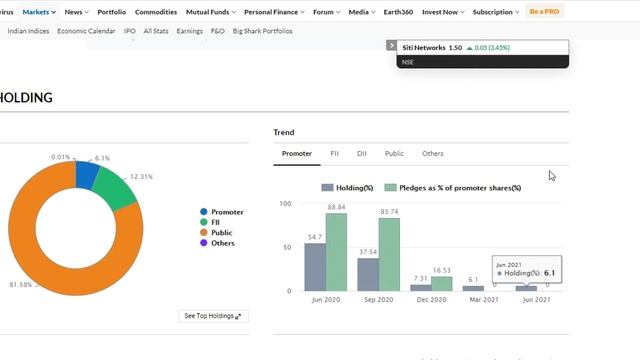Open the Earnings submenu link
640x360 pixels.
point(189,31)
